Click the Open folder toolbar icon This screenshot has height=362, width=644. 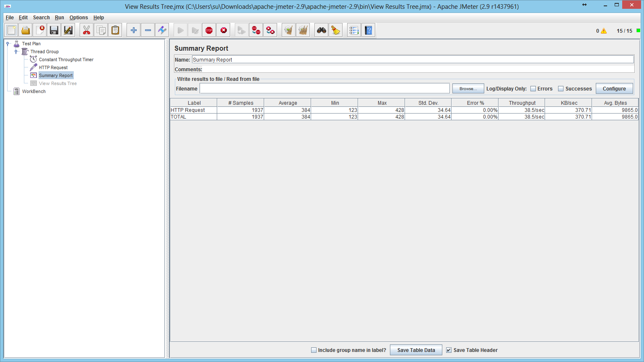point(26,30)
